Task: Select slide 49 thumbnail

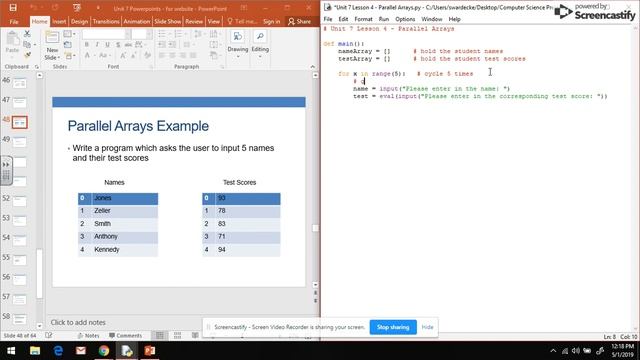Action: 20,142
